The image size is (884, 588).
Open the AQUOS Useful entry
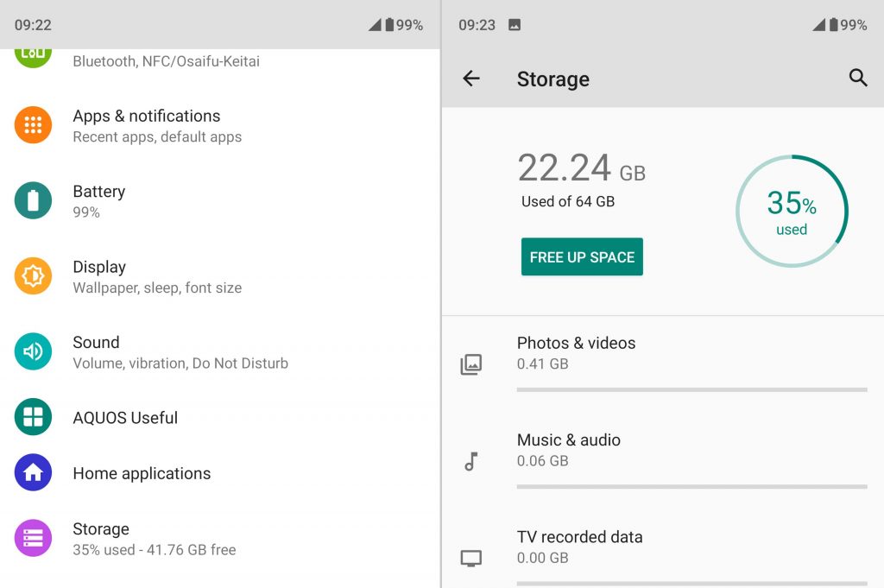pyautogui.click(x=220, y=417)
